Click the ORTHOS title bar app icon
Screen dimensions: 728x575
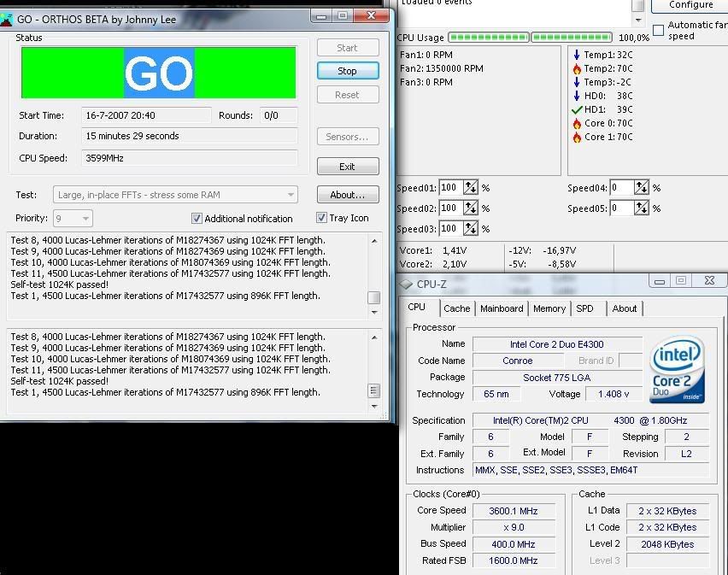[x=6, y=20]
